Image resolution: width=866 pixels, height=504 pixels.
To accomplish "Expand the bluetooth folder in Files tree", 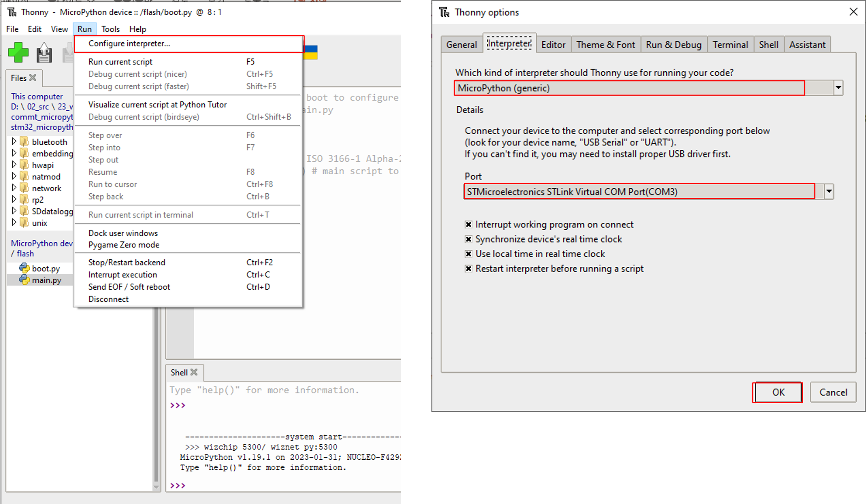I will tap(14, 141).
